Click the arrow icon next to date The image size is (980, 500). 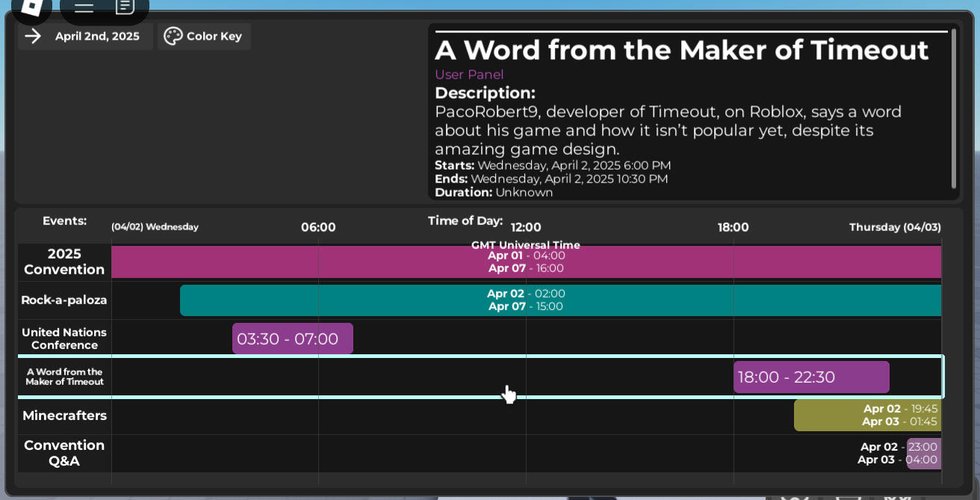pyautogui.click(x=33, y=36)
